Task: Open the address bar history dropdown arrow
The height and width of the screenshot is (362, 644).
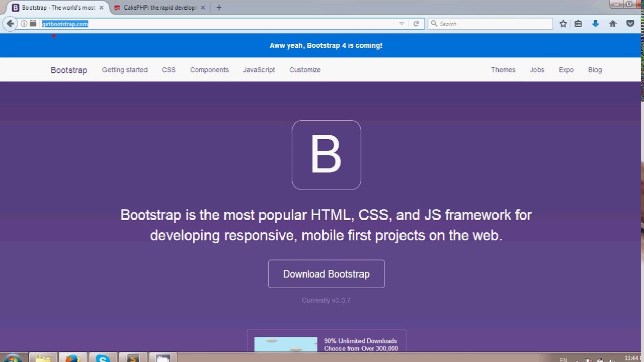Action: click(x=401, y=24)
